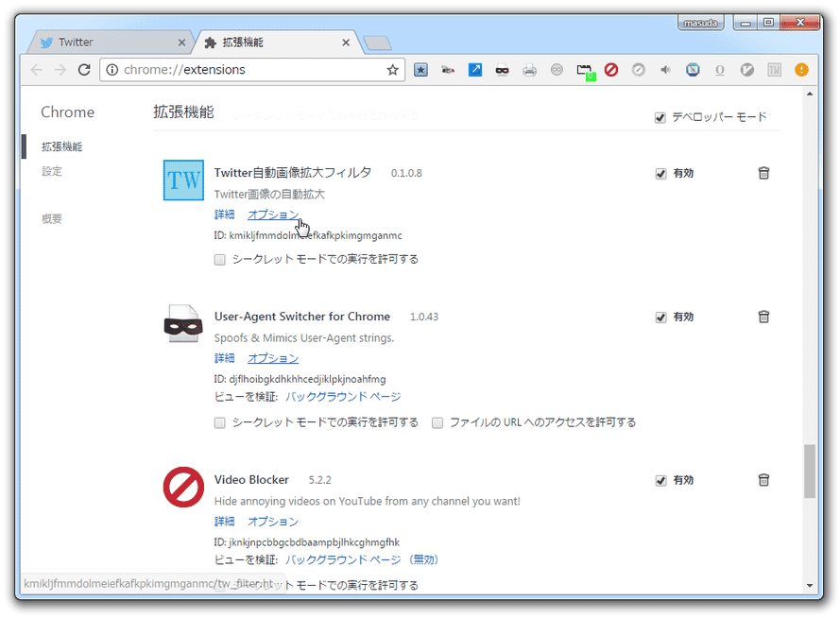Click the blue star bookmark extension icon
840x618 pixels.
[420, 70]
